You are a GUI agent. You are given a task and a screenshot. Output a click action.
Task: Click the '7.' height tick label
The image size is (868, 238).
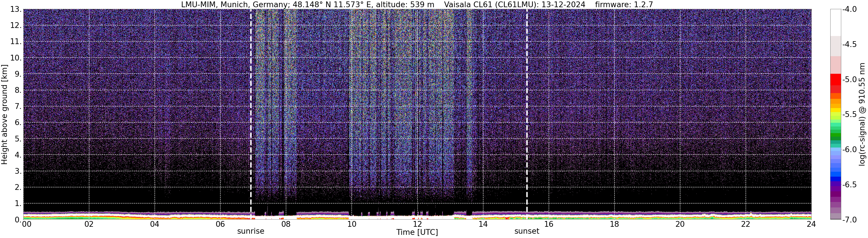[x=18, y=107]
